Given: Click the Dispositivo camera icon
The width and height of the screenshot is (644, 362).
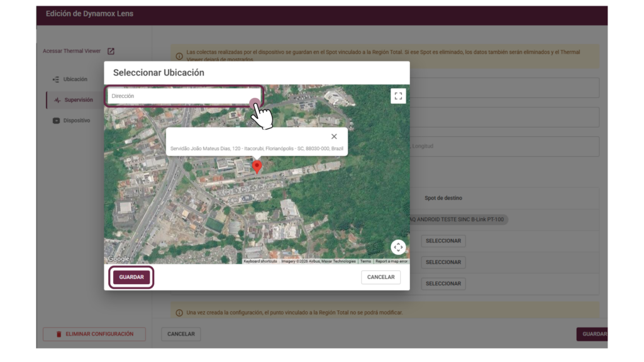Looking at the screenshot, I should point(56,121).
